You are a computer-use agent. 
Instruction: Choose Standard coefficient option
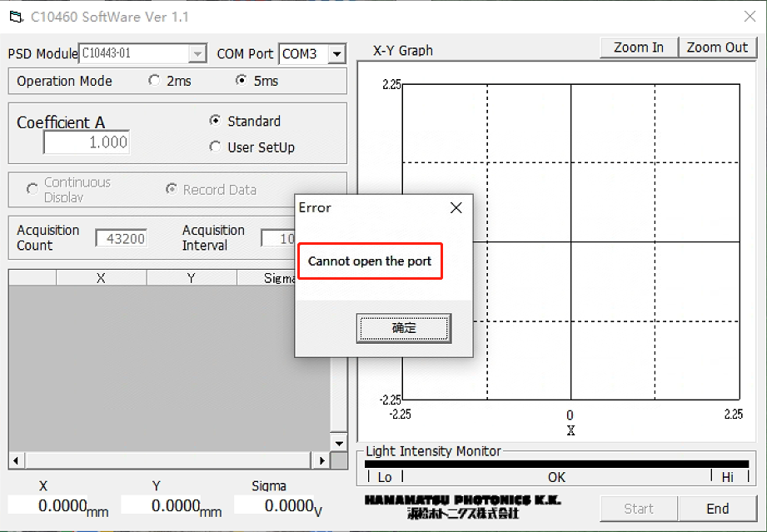click(x=215, y=121)
